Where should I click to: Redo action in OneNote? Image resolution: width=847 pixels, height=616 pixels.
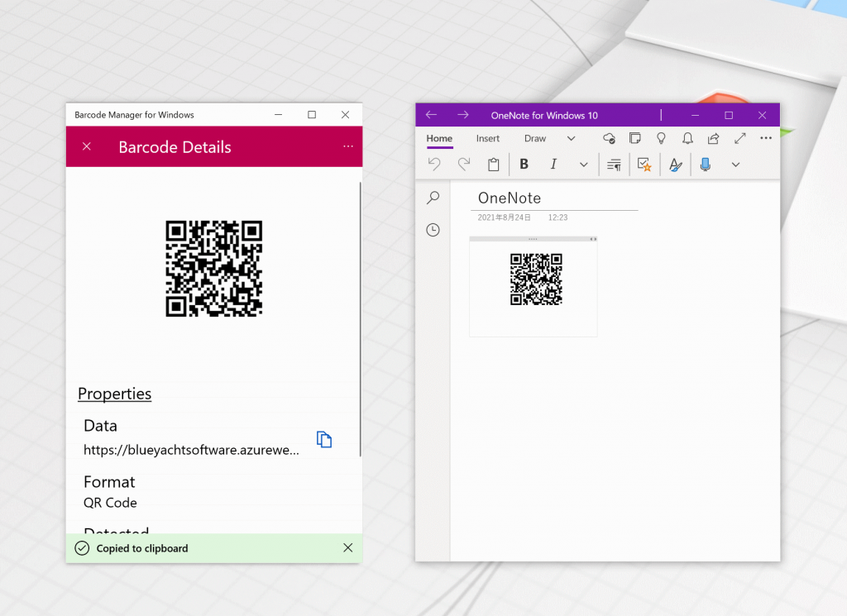click(464, 164)
